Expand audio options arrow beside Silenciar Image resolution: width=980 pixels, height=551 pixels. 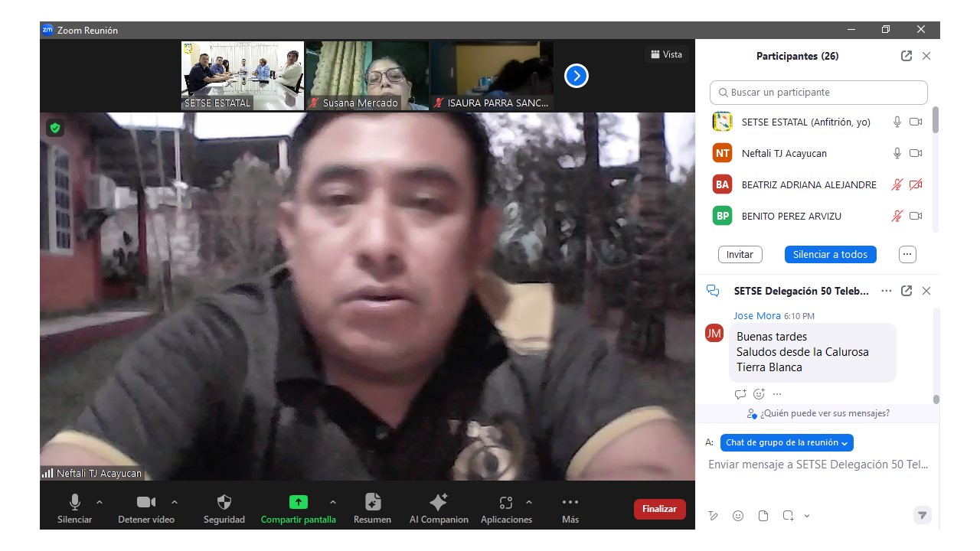click(100, 502)
